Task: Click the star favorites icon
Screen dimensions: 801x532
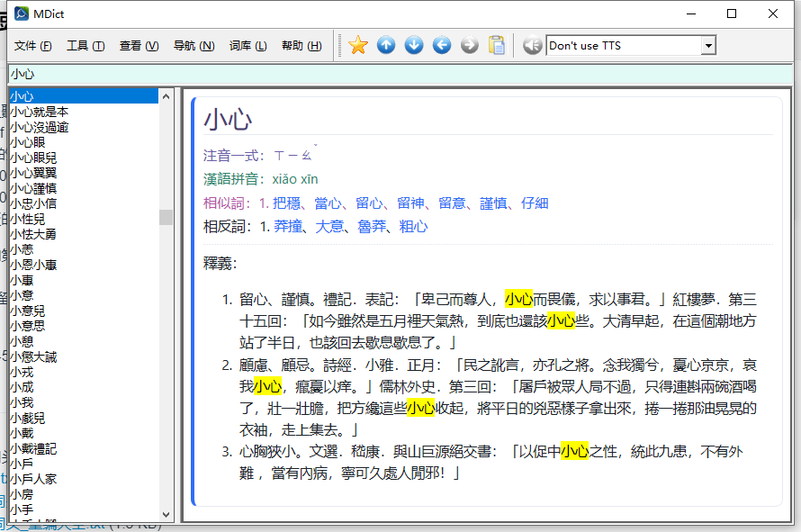Action: pos(358,45)
